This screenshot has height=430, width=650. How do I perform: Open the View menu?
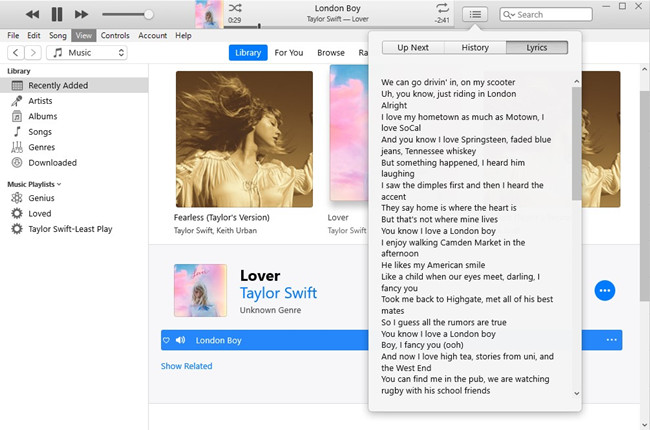coord(83,36)
